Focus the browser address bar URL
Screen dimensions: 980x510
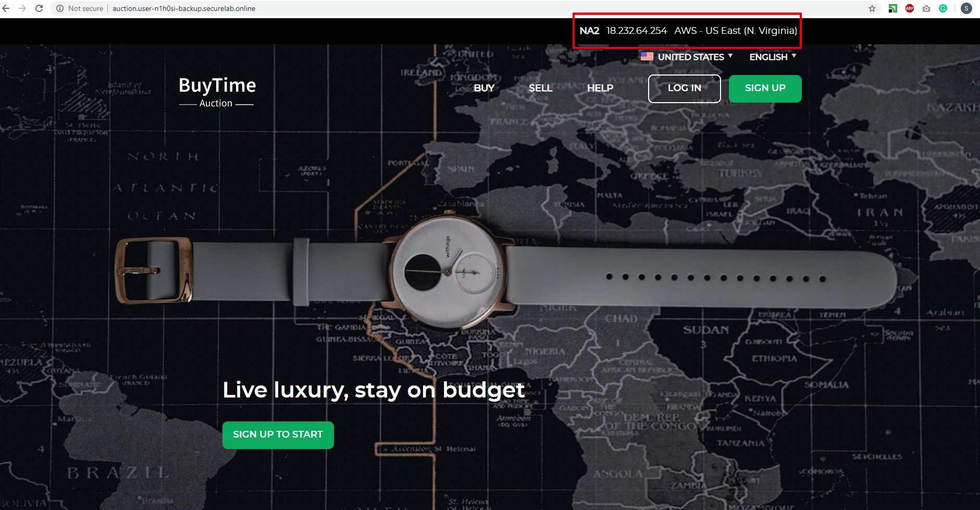pos(184,8)
